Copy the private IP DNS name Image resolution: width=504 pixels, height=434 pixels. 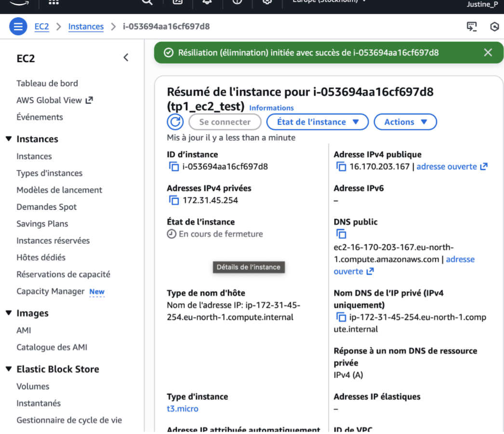(x=341, y=317)
